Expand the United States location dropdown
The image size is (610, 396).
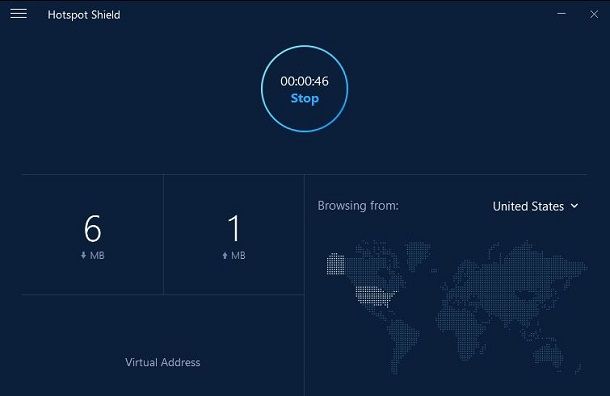pos(535,206)
